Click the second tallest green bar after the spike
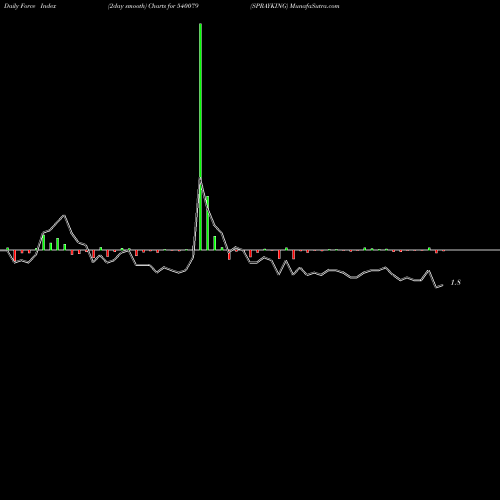This screenshot has height=500, width=500. tap(207, 223)
